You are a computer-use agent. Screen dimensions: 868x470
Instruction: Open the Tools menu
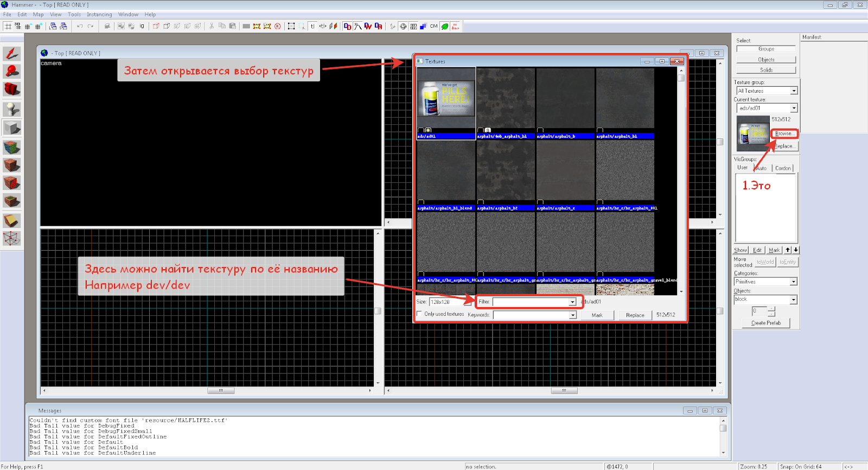click(x=74, y=15)
